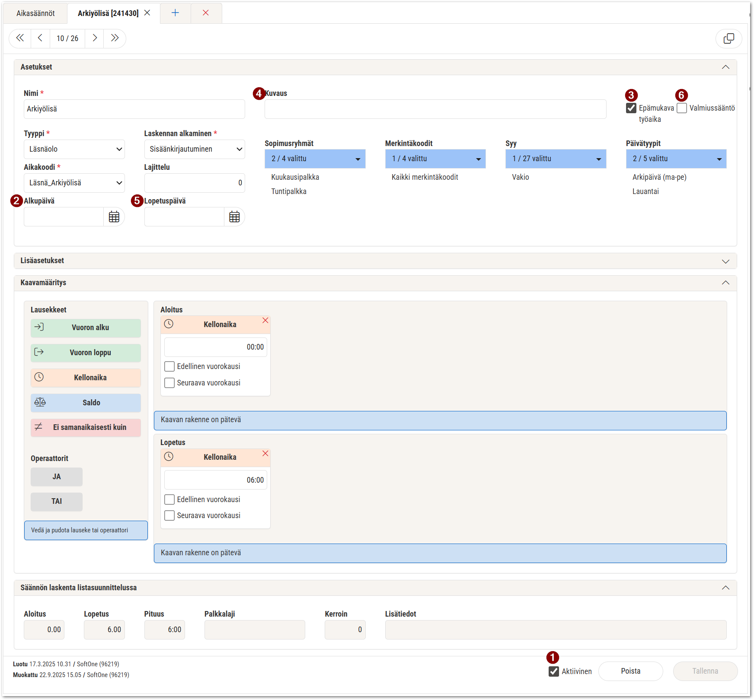Click the Poista button
Viewport: 754px width, 700px height.
(630, 671)
